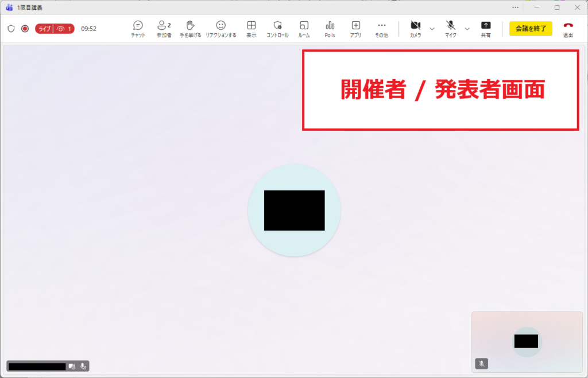
Task: Open the チャット (chat) panel
Action: tap(138, 29)
